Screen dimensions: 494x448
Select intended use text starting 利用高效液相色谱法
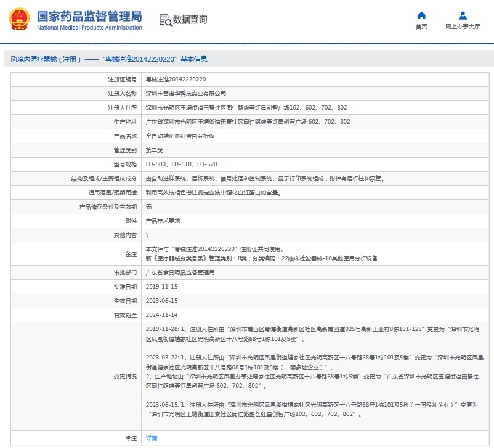(213, 193)
